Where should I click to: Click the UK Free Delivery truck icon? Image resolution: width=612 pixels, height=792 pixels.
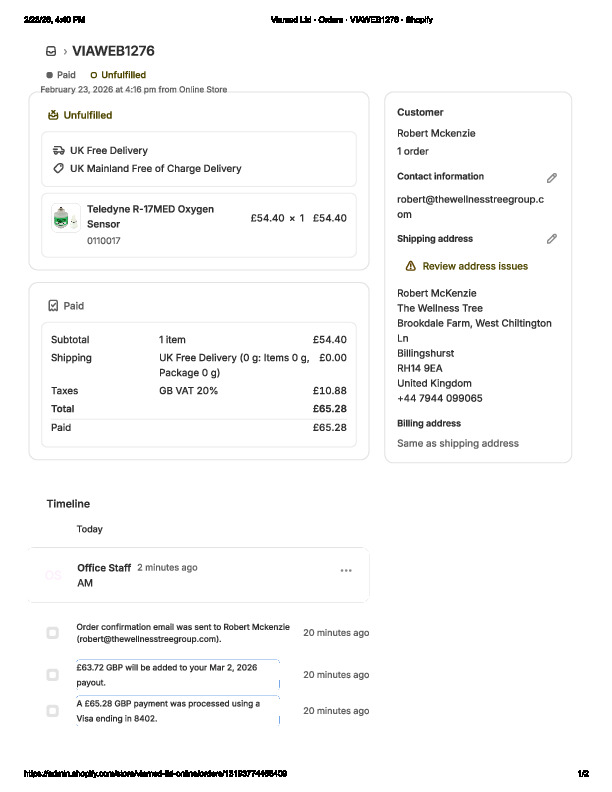click(x=59, y=151)
